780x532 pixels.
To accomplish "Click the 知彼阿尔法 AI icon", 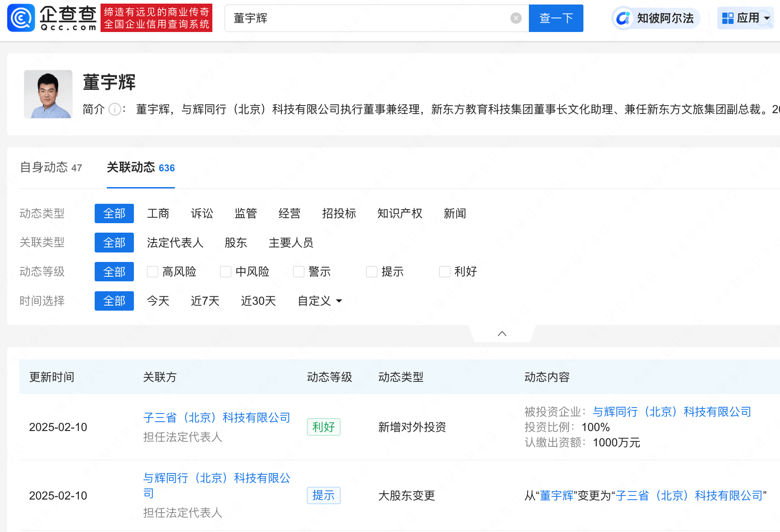I will coord(623,18).
